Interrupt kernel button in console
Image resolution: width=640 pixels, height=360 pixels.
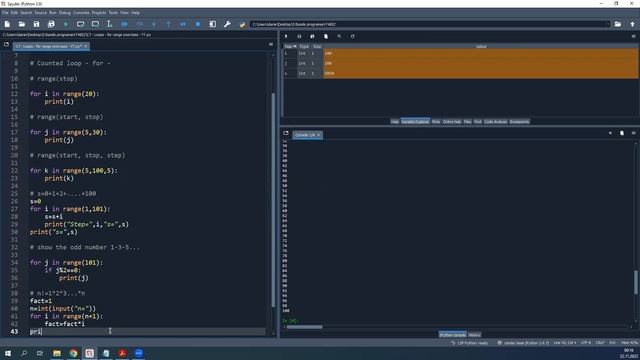tap(610, 133)
